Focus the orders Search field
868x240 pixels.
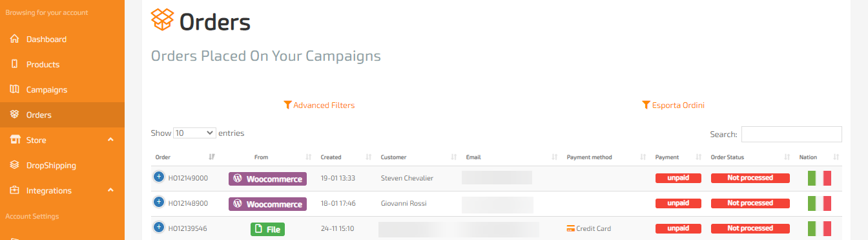click(x=792, y=134)
